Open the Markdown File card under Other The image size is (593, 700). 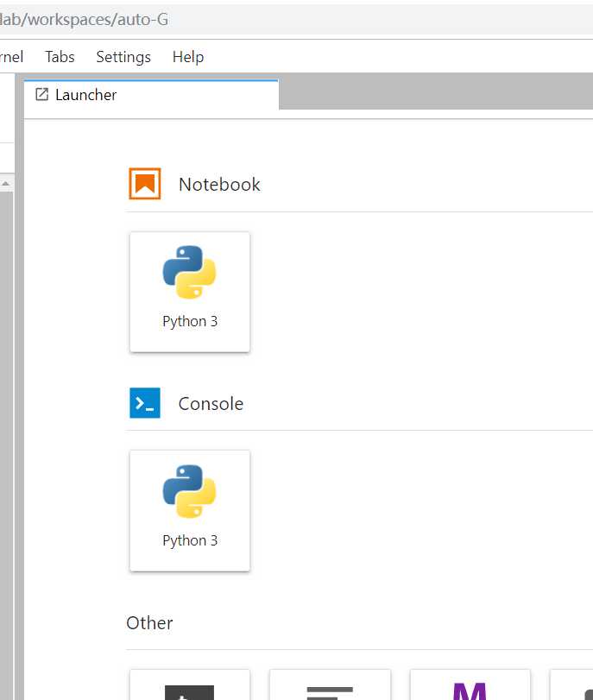click(470, 684)
